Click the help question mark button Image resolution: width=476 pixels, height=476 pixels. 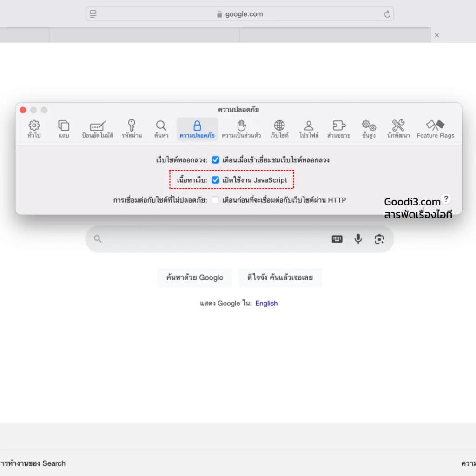[x=446, y=199]
